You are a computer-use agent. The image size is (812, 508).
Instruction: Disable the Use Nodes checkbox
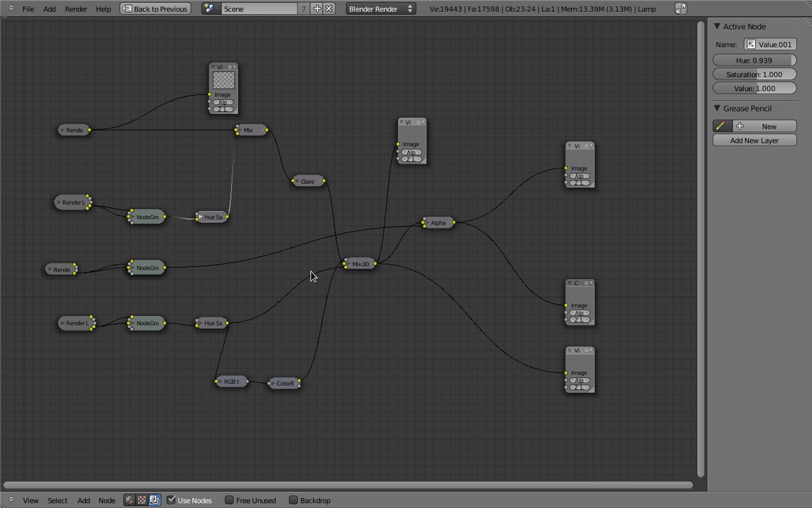click(171, 500)
